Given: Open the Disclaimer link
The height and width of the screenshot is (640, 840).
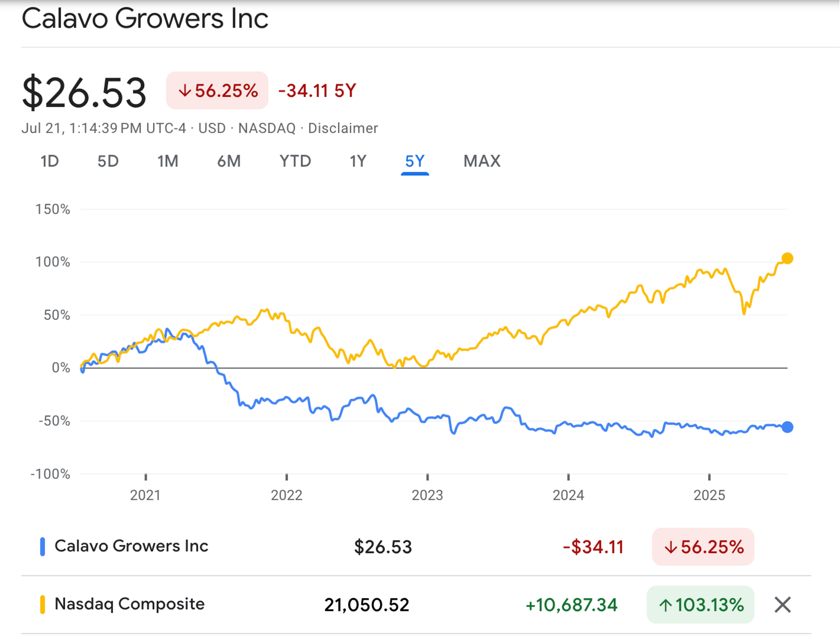Looking at the screenshot, I should (x=343, y=128).
